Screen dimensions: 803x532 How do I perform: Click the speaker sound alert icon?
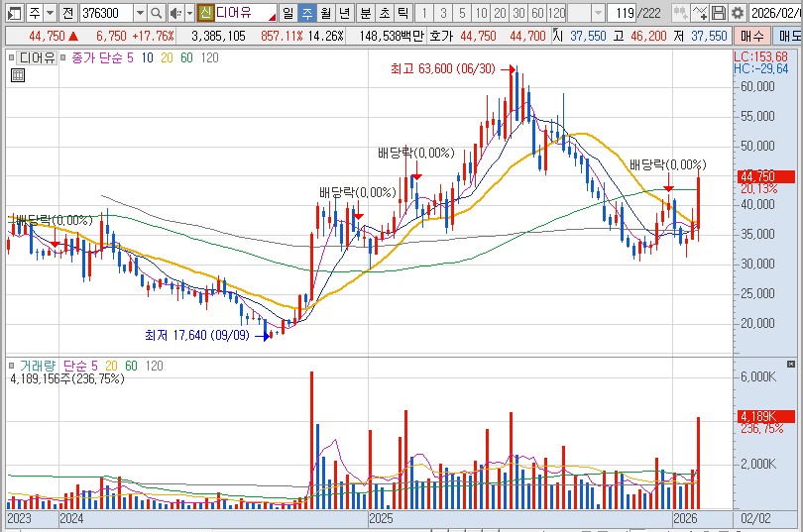[175, 13]
